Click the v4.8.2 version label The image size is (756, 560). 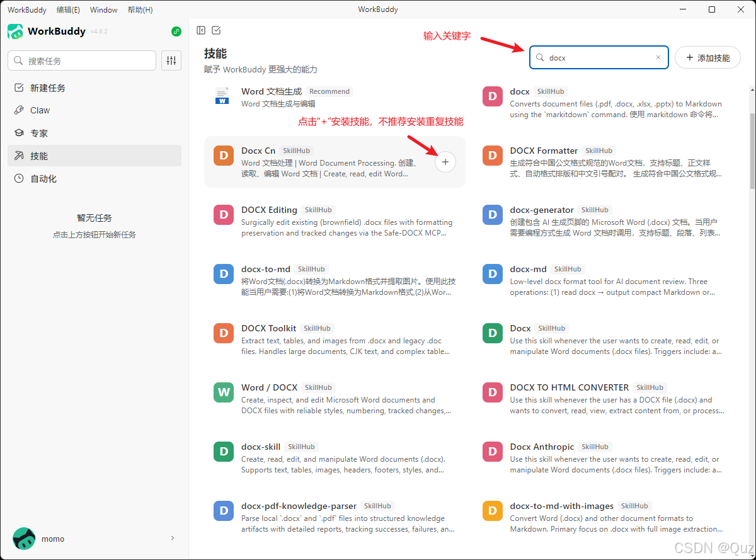[99, 31]
